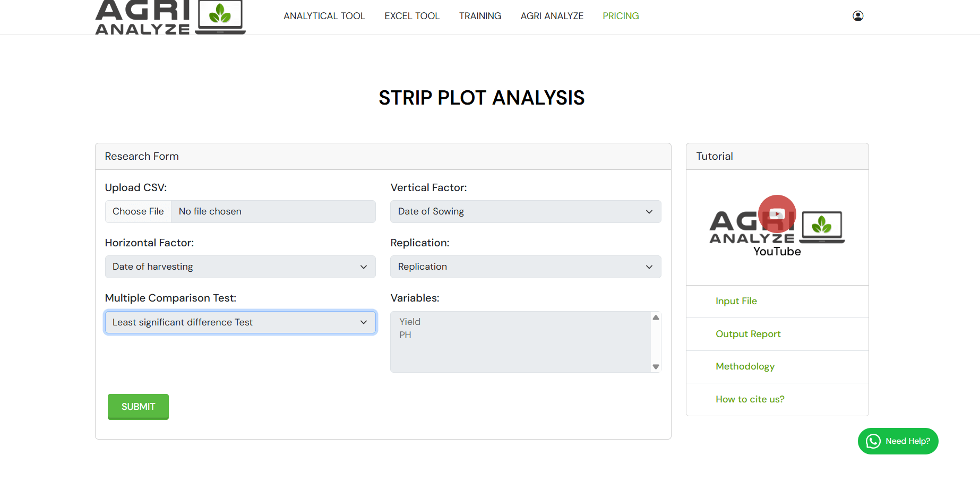Open the Horizontal Factor dropdown
980x481 pixels.
click(x=240, y=267)
